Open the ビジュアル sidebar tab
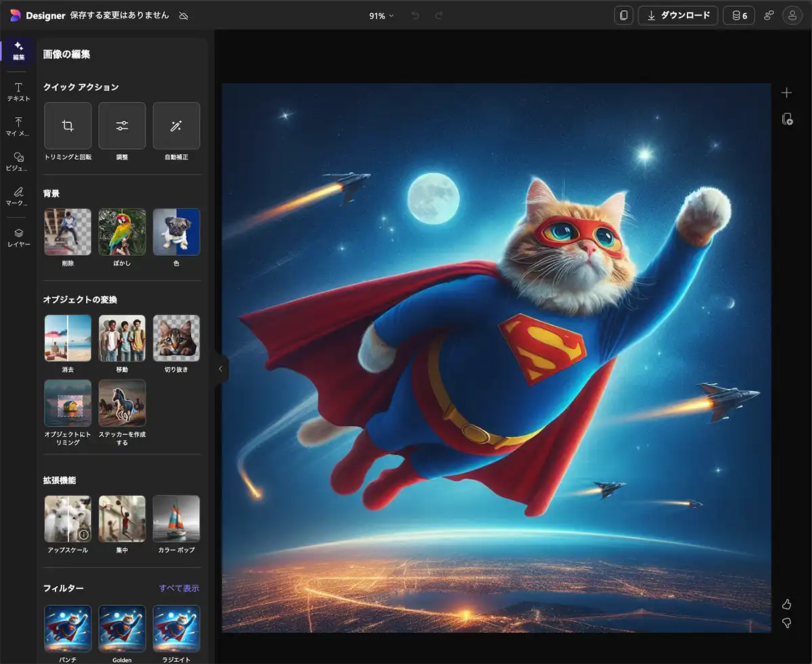This screenshot has width=812, height=664. point(18,162)
